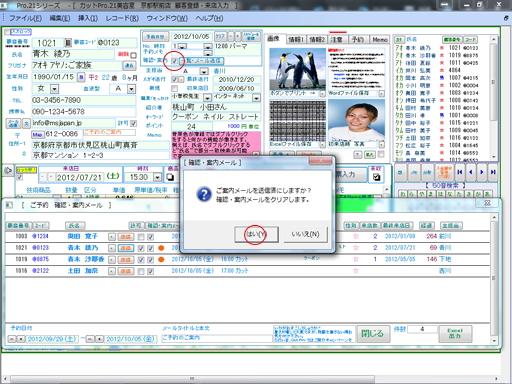Open the 主担当 dropdown
This screenshot has width=512, height=384.
point(204,71)
